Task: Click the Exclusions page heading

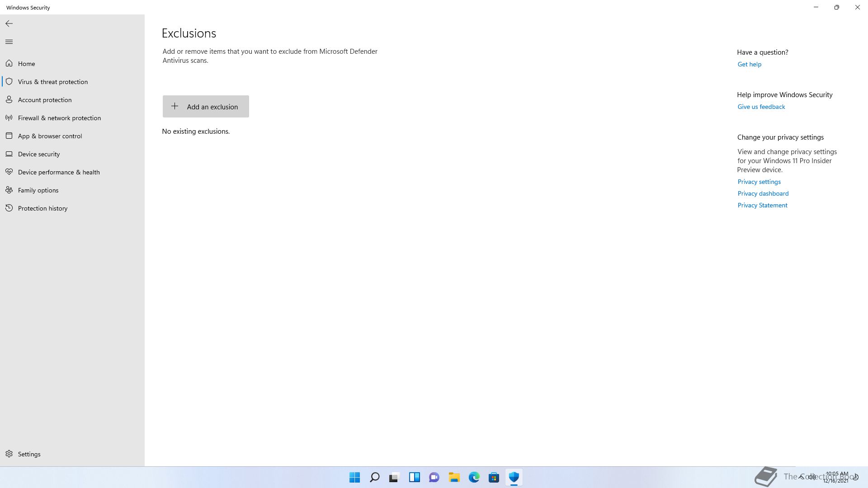Action: pyautogui.click(x=189, y=33)
